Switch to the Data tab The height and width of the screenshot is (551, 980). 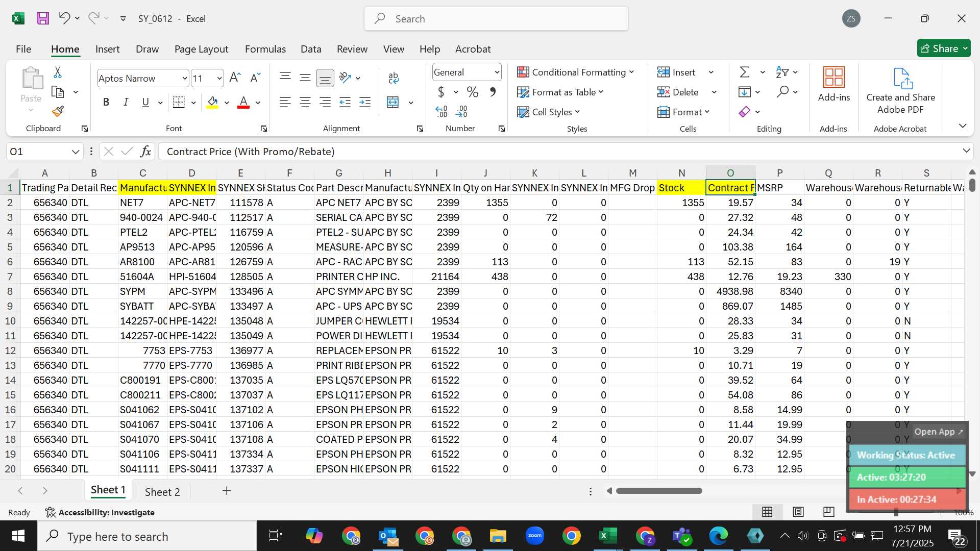click(311, 49)
